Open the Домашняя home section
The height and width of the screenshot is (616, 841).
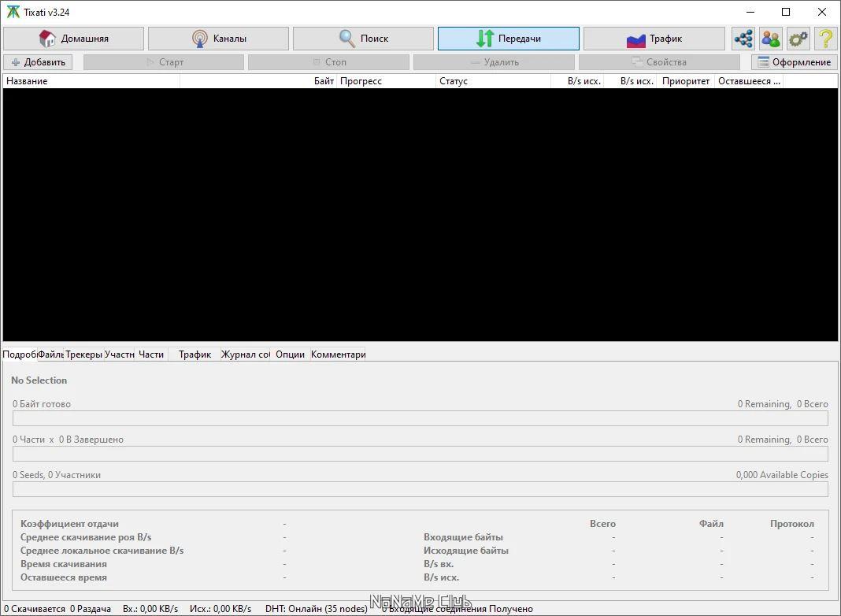click(73, 39)
